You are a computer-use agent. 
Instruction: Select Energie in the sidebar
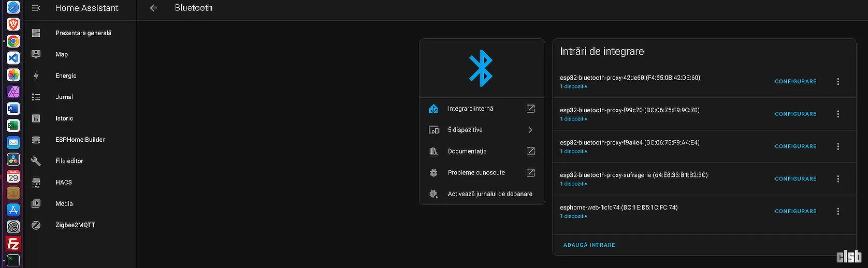click(66, 76)
